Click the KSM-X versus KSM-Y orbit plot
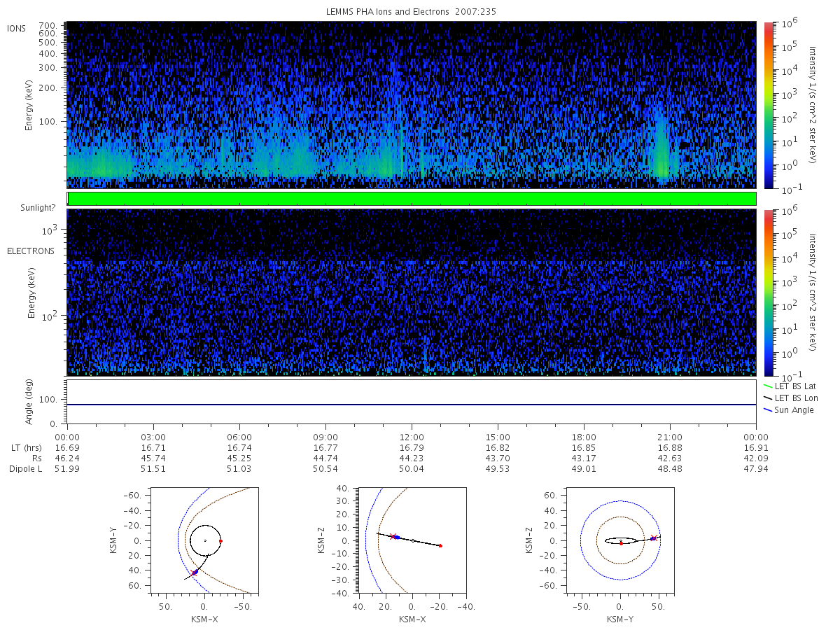The height and width of the screenshot is (630, 840). point(203,542)
